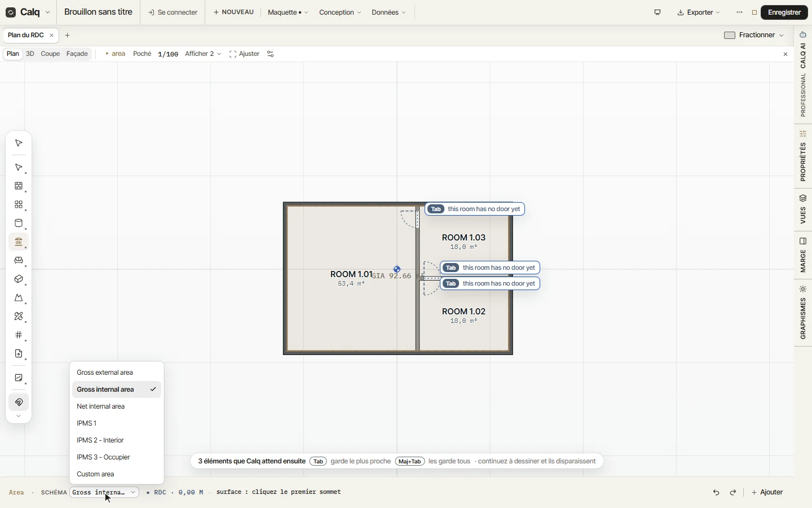812x508 pixels.
Task: Select the cylinder column tool
Action: pyautogui.click(x=19, y=224)
